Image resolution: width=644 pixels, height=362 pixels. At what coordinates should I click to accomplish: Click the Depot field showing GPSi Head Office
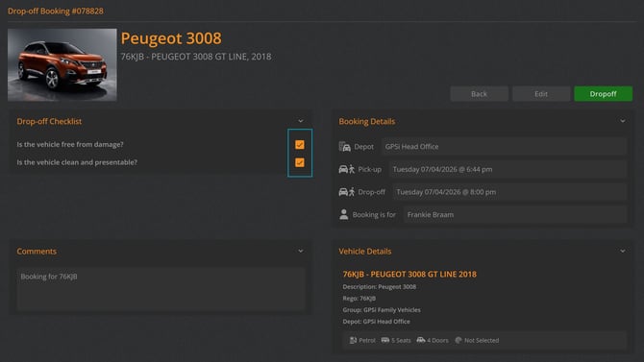click(504, 147)
